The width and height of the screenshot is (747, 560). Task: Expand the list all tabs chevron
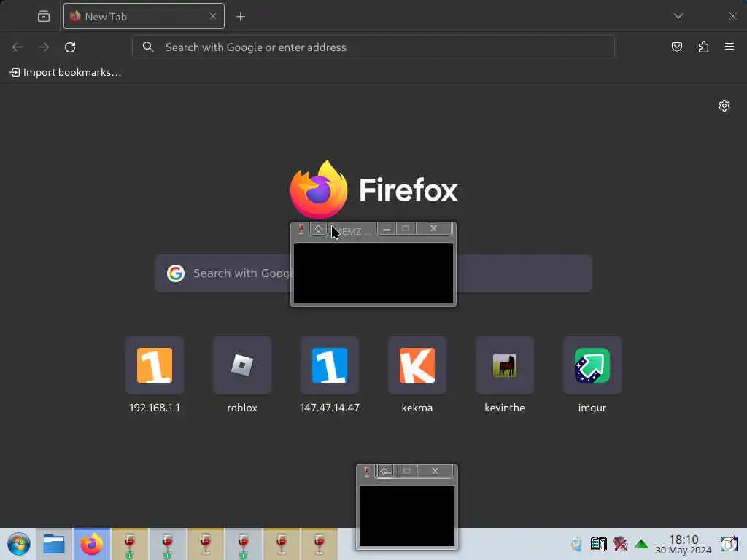pos(678,16)
